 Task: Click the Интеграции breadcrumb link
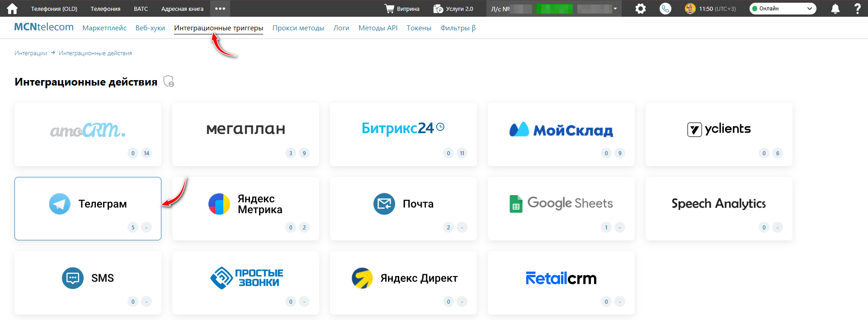[x=31, y=53]
